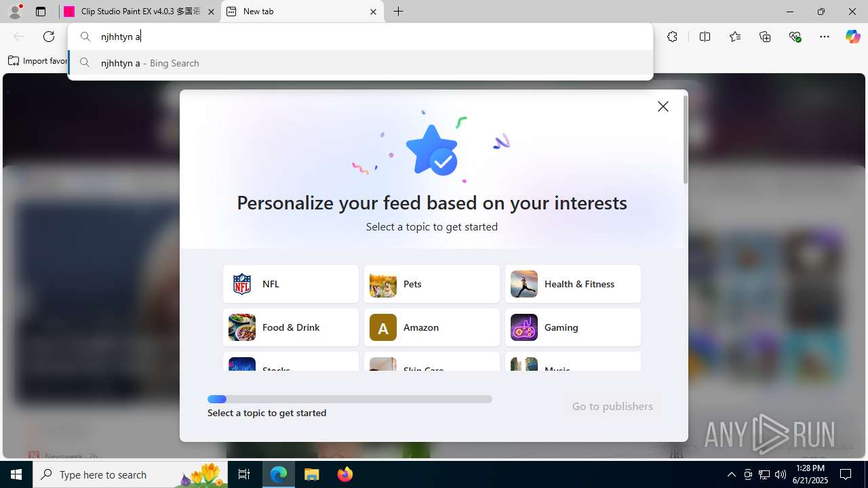The width and height of the screenshot is (868, 488).
Task: Open Settings and more ellipsis menu
Action: tap(825, 37)
